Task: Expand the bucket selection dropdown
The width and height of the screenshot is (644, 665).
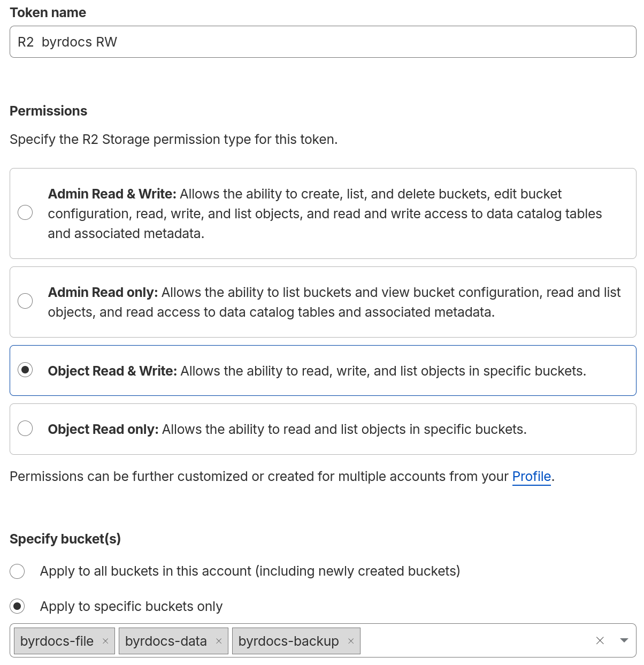Action: [x=624, y=641]
